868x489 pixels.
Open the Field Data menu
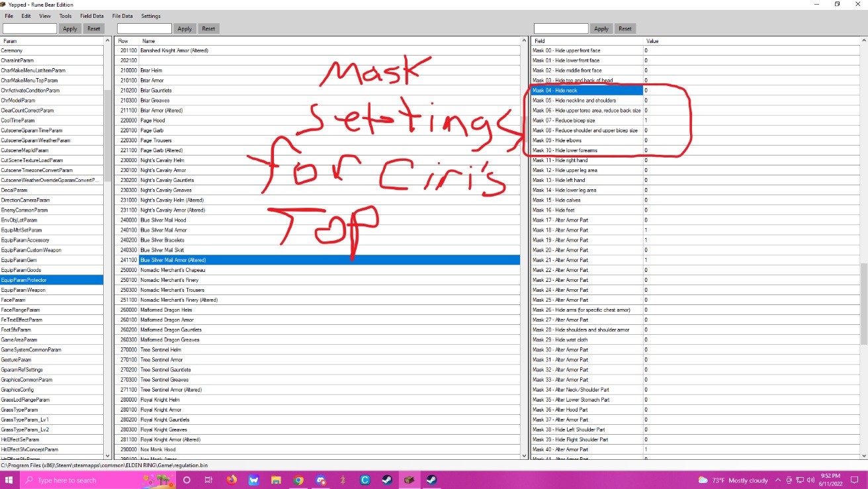coord(92,16)
